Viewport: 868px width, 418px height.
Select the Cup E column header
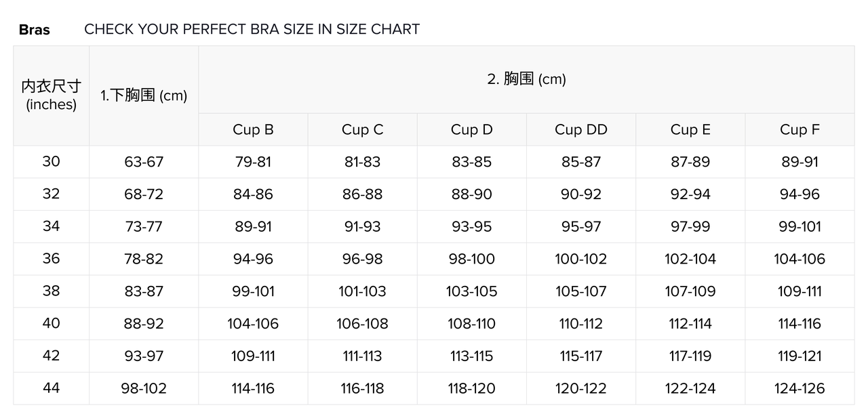coord(690,129)
